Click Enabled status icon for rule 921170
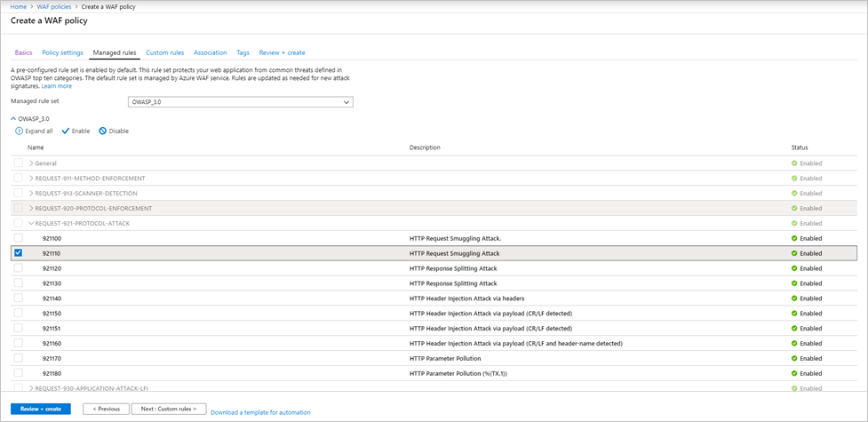 point(794,358)
